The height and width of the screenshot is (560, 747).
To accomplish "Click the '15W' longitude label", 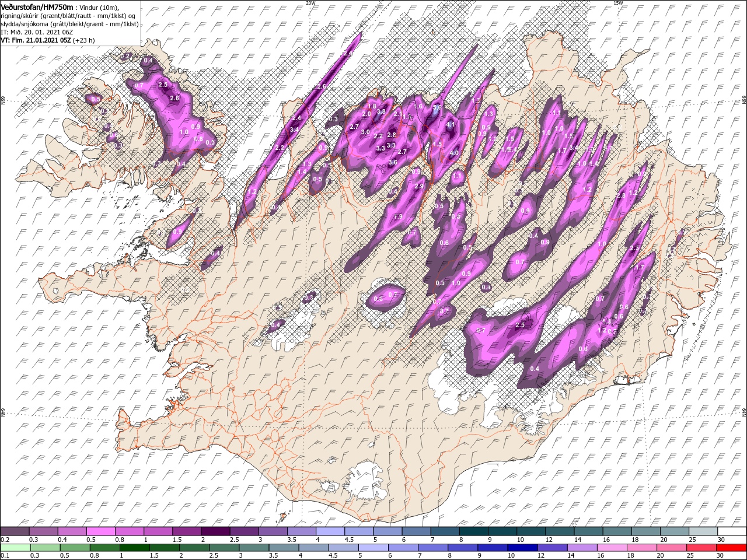I will pyautogui.click(x=618, y=3).
